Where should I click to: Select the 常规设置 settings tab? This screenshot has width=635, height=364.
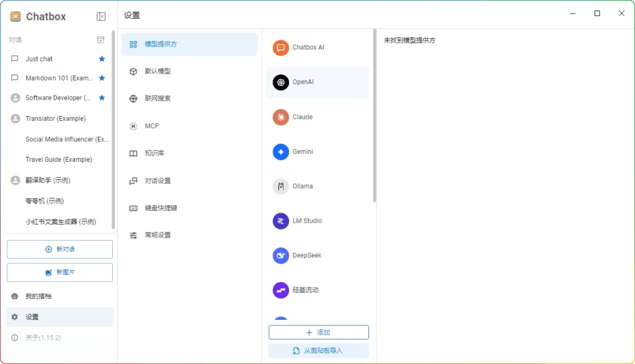click(x=189, y=235)
